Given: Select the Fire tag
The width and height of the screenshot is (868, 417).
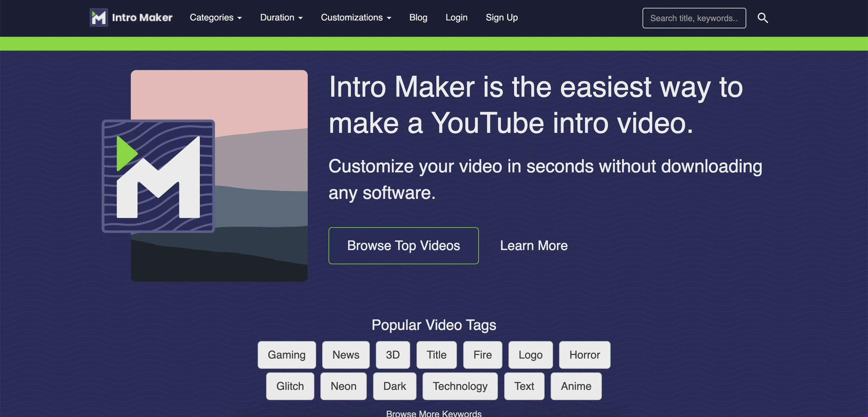Looking at the screenshot, I should coord(482,355).
